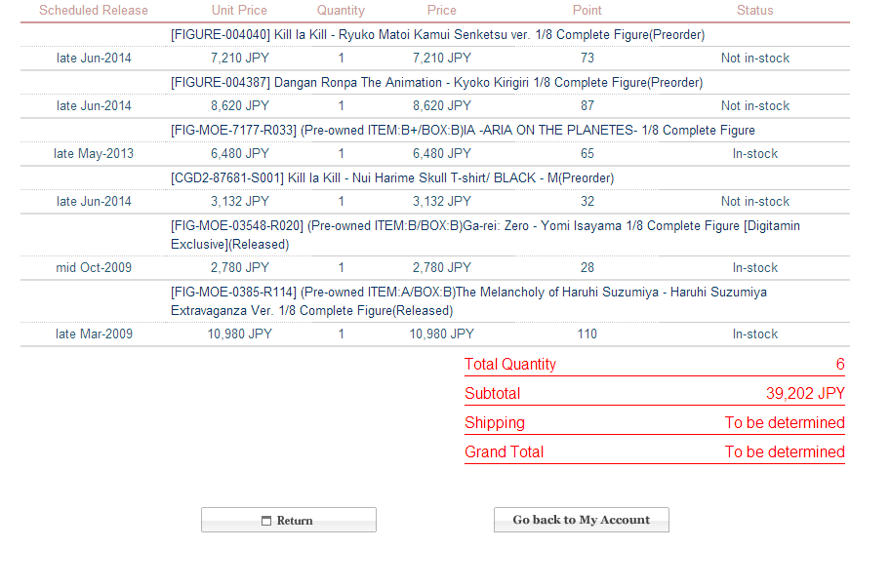Screen dimensions: 891x588
Task: Click the FIGURE-004387 Kyoko Kirigiri item title
Action: (436, 82)
